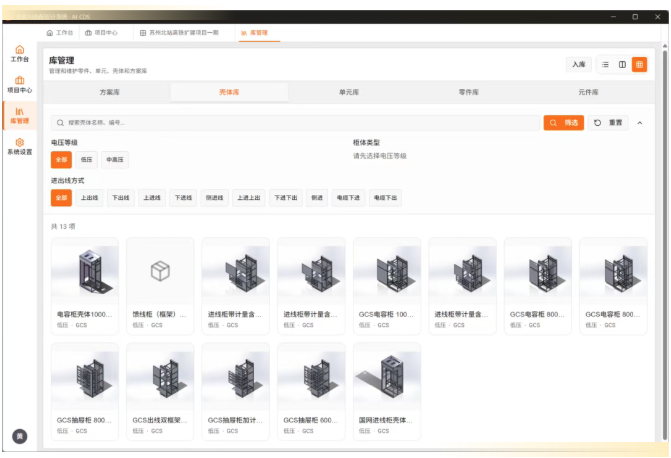Filter by 下出线 wiring method

click(x=121, y=198)
